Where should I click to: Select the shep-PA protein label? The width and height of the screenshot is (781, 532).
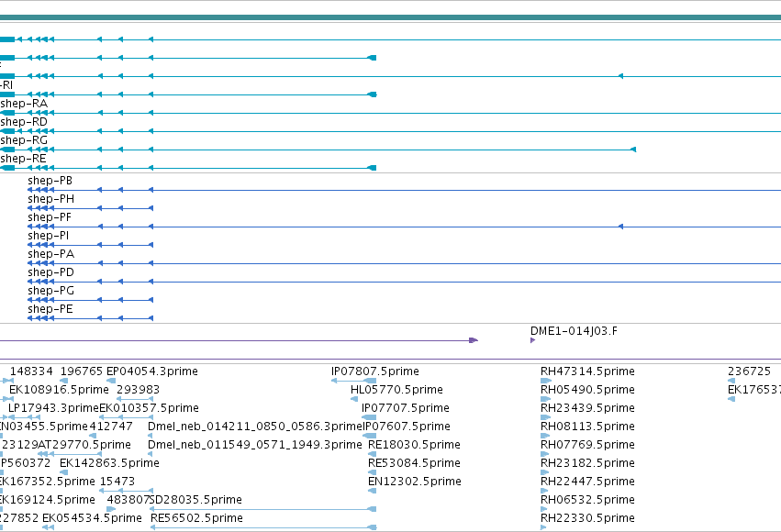point(50,254)
